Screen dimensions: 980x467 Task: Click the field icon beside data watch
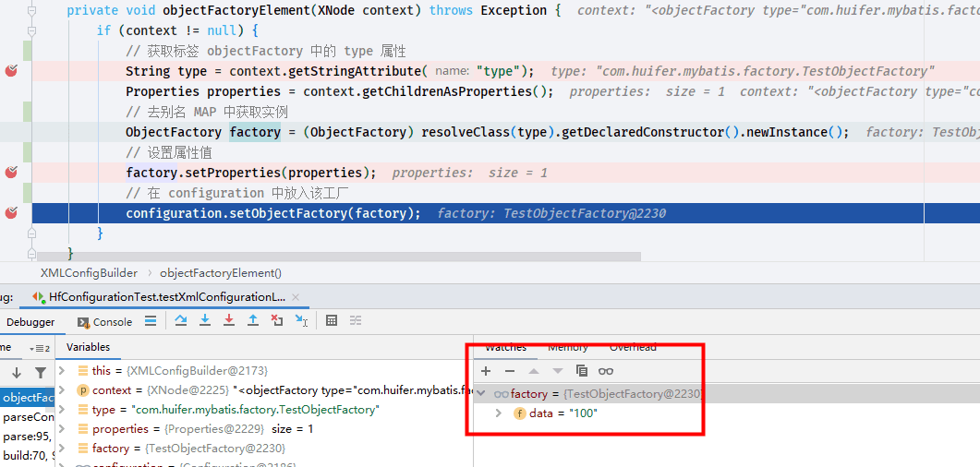(x=519, y=413)
